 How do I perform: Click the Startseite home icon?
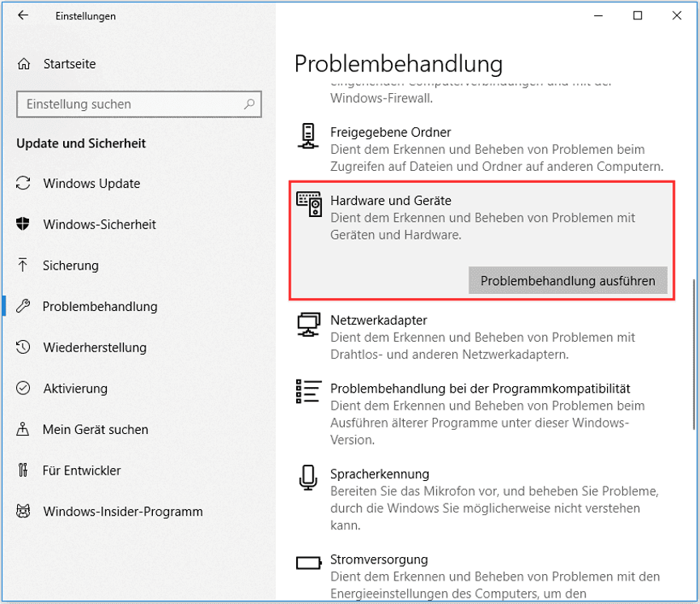point(23,64)
